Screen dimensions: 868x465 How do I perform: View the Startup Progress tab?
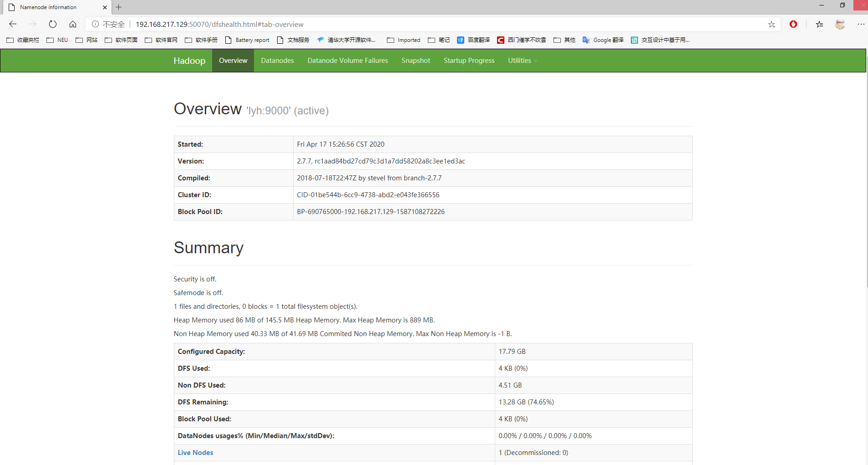coord(469,61)
